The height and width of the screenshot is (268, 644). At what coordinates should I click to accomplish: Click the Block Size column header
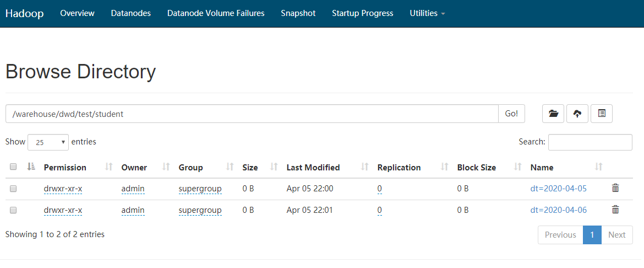click(477, 168)
